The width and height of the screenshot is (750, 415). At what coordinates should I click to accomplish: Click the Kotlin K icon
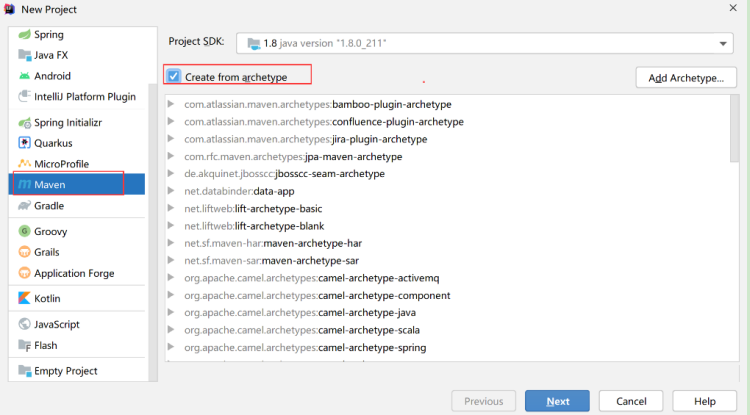point(24,298)
